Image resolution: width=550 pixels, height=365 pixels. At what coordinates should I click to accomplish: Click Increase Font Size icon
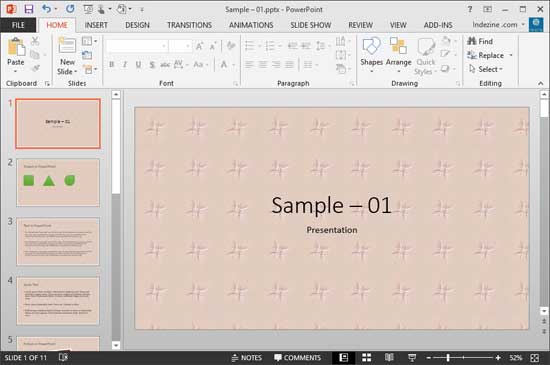[199, 46]
